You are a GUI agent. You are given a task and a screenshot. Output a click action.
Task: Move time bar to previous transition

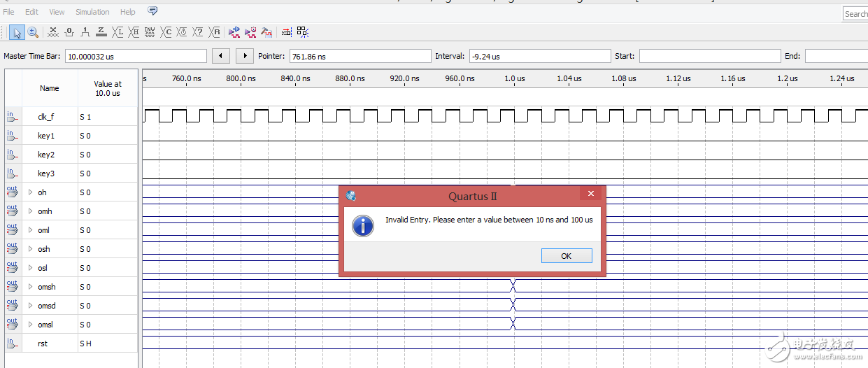coord(221,56)
